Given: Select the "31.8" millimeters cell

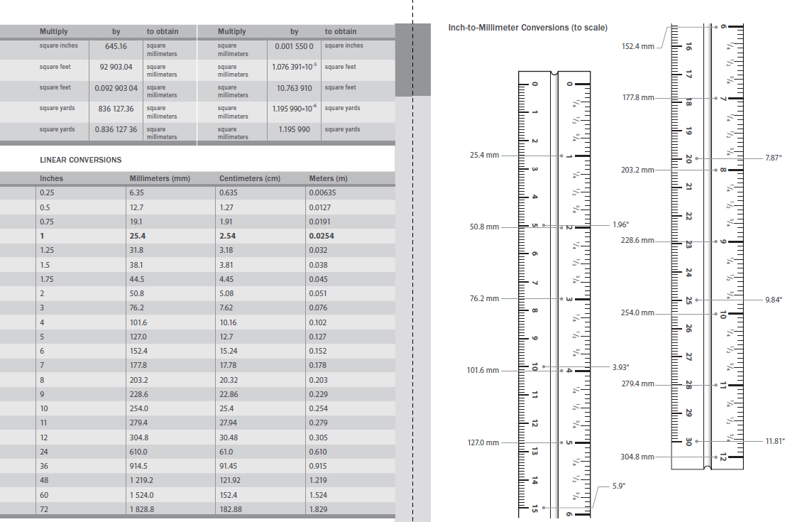Looking at the screenshot, I should 137,251.
